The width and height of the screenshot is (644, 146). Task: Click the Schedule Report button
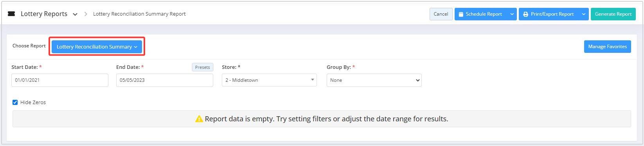(x=481, y=14)
